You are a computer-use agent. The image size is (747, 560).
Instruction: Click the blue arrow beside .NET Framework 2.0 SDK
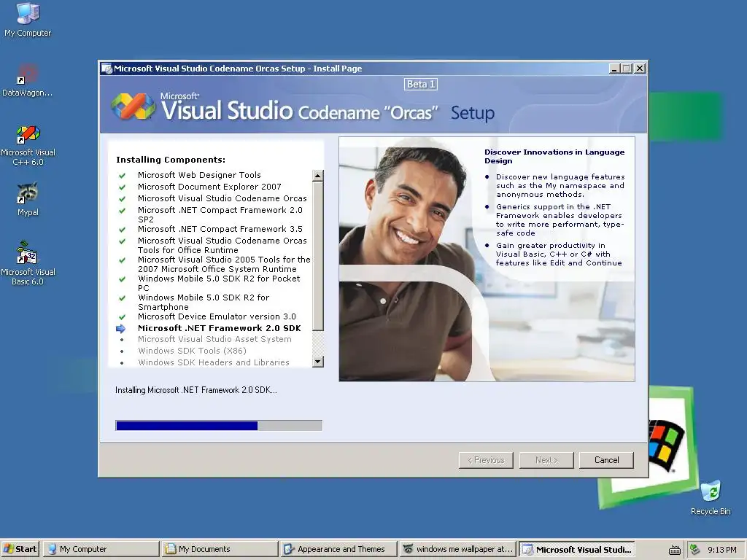[x=121, y=328]
